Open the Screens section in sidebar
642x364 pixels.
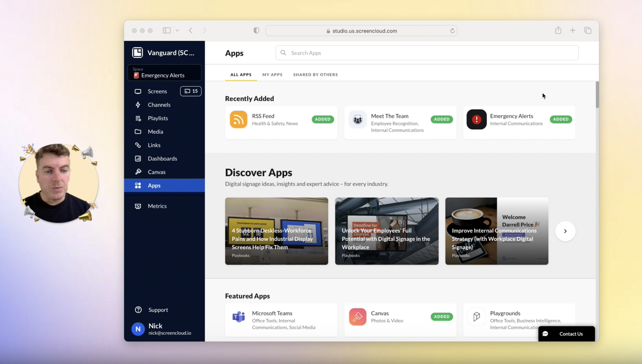pos(157,91)
